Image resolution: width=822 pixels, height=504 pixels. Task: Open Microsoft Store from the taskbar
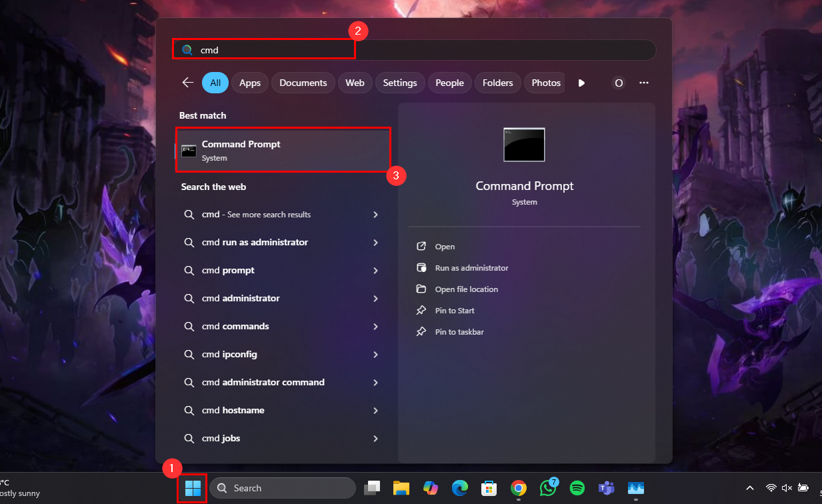pos(489,488)
